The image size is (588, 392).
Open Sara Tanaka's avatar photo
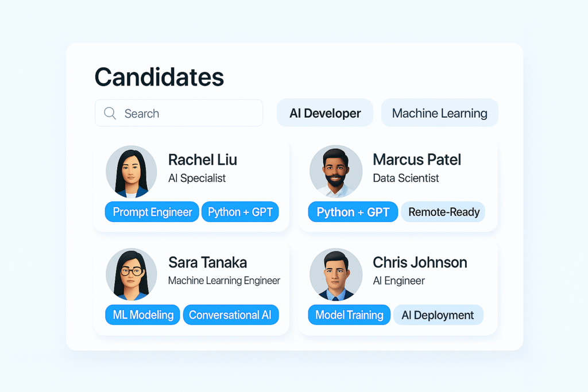(131, 274)
